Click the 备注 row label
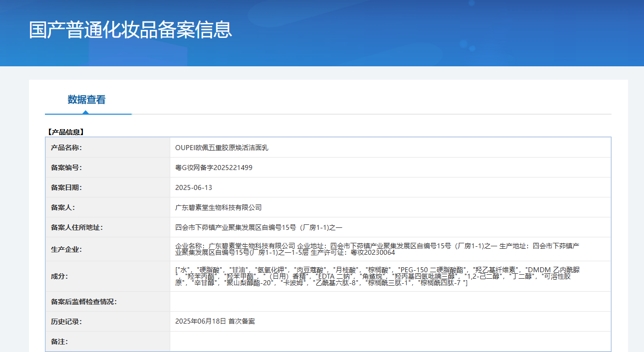This screenshot has width=644, height=352. point(59,342)
